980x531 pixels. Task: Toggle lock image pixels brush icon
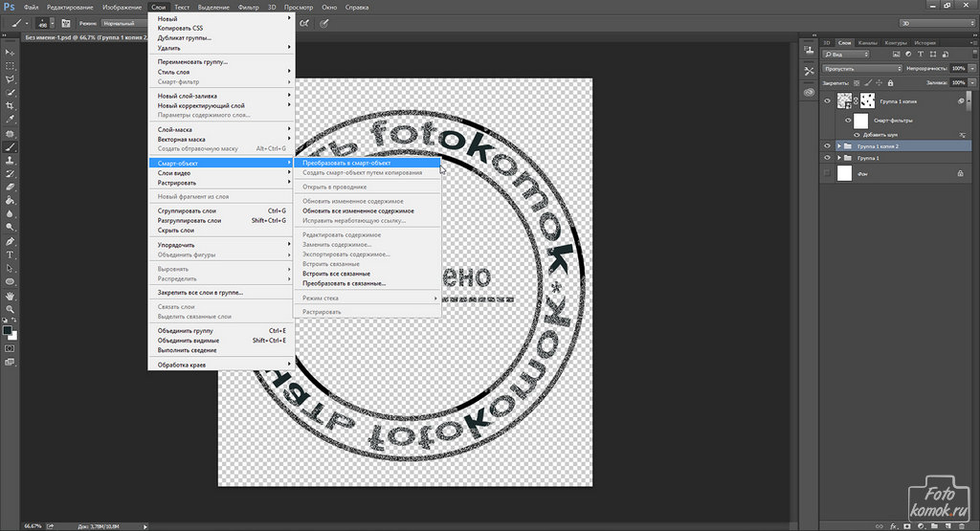click(x=867, y=82)
